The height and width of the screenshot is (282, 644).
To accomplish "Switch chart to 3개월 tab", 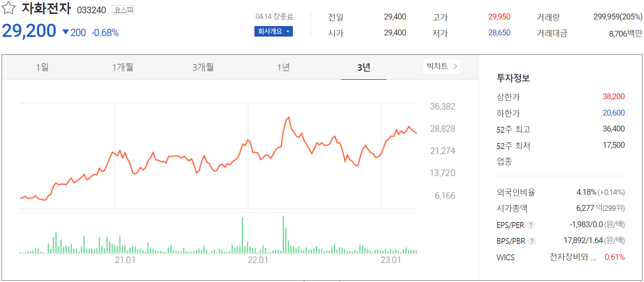I will pyautogui.click(x=203, y=67).
